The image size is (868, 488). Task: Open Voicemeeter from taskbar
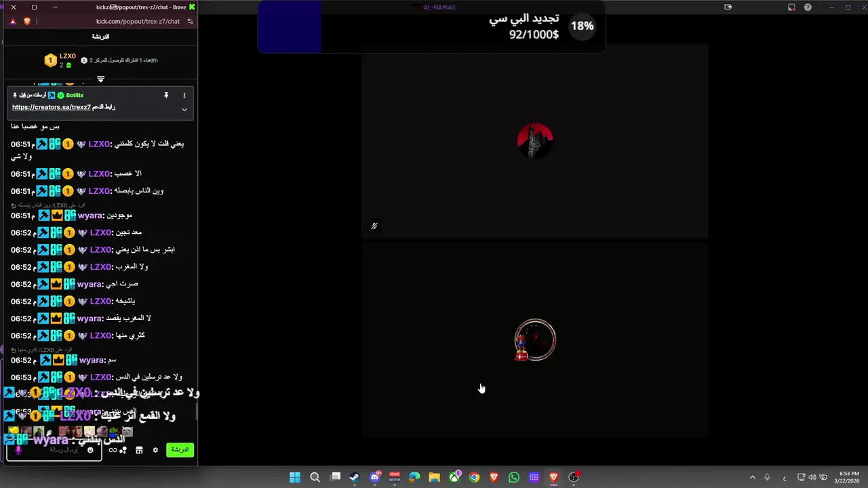click(395, 477)
